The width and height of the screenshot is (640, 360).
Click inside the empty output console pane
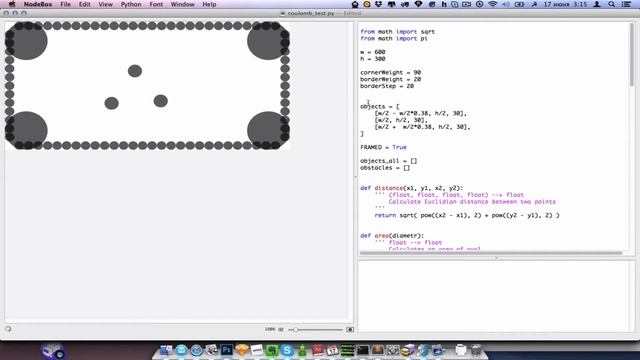(x=494, y=296)
